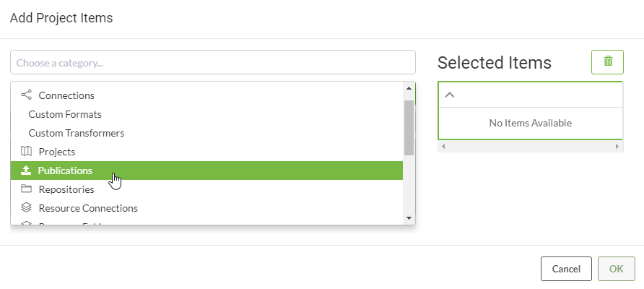Click the Resource Connections layers icon

[26, 207]
